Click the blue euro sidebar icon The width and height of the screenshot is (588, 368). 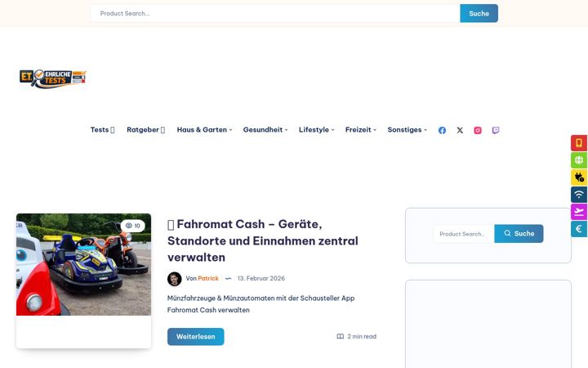(x=579, y=229)
